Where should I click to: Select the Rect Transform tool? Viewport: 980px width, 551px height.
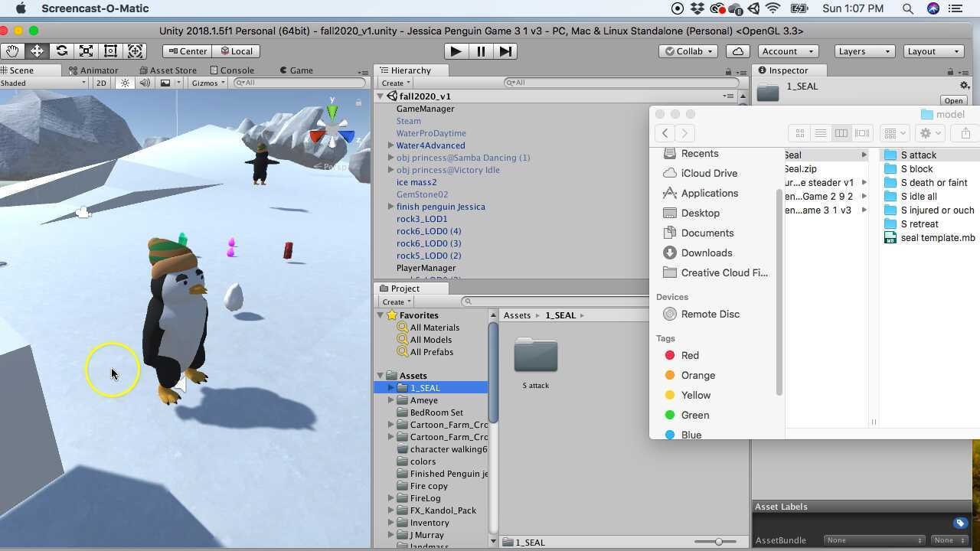[x=110, y=51]
